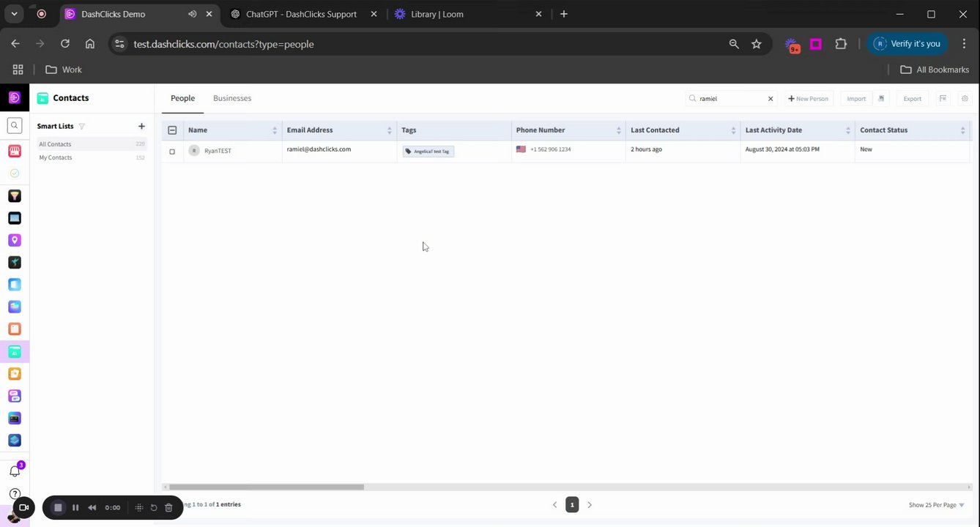Viewport: 980px width, 527px height.
Task: Click the Verify it's you profile button
Action: [907, 44]
